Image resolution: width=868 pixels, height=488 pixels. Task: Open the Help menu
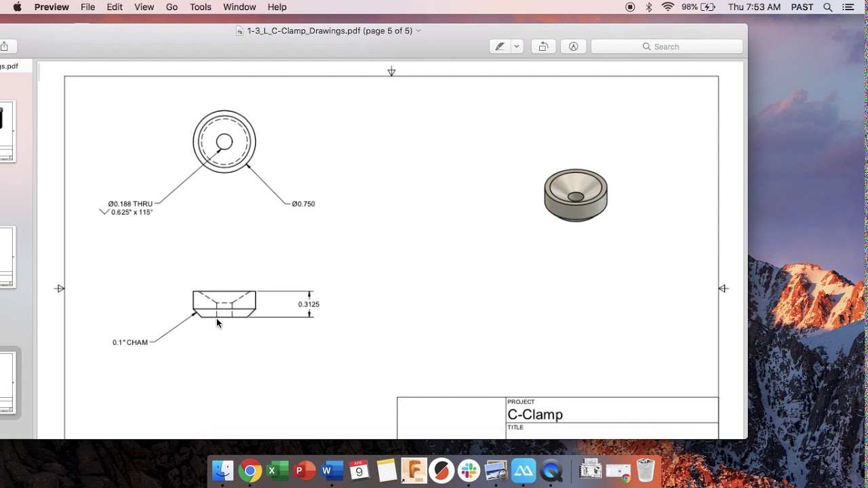277,7
